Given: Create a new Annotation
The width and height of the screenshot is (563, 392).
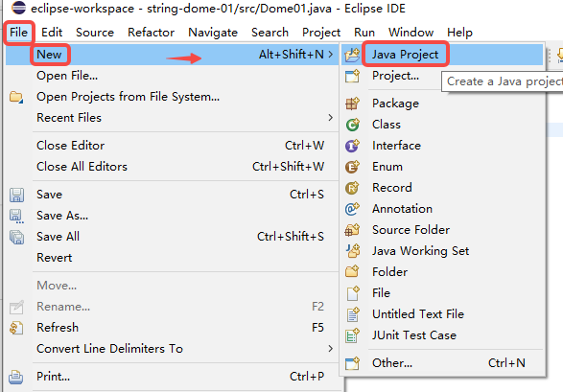Looking at the screenshot, I should click(442, 209).
